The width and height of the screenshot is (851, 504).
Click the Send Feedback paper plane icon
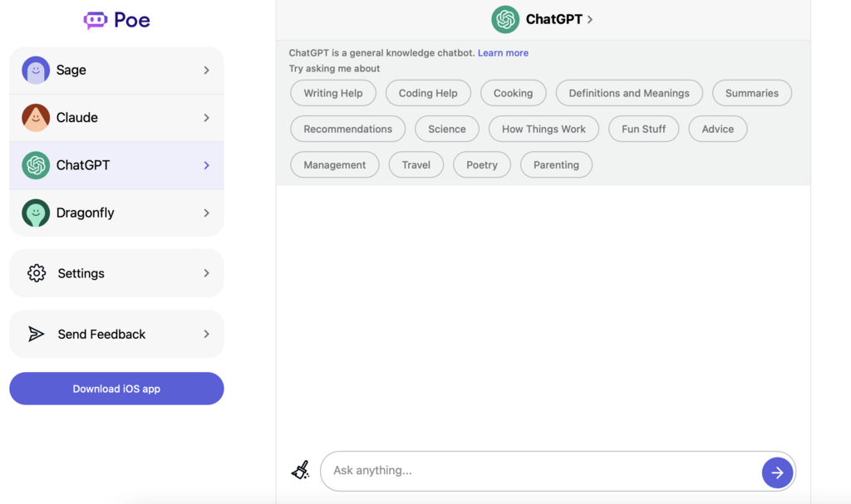[36, 334]
